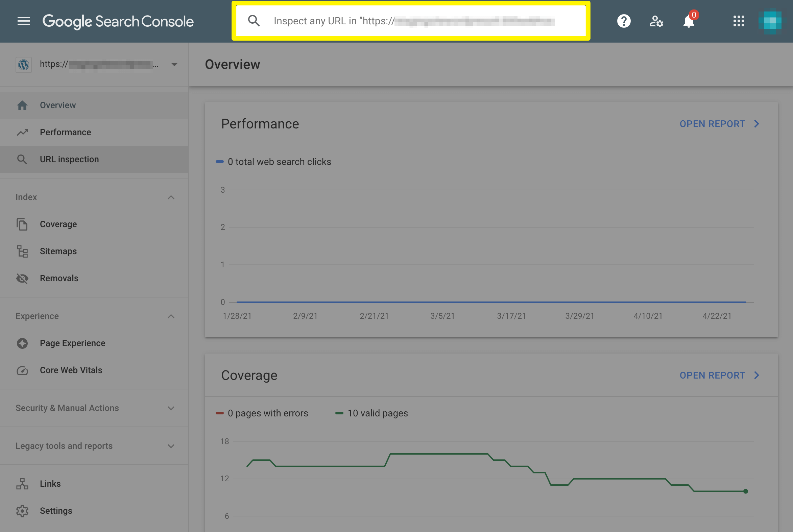Screen dimensions: 793x532
Task: Click the Page Experience sidebar item
Action: (72, 343)
